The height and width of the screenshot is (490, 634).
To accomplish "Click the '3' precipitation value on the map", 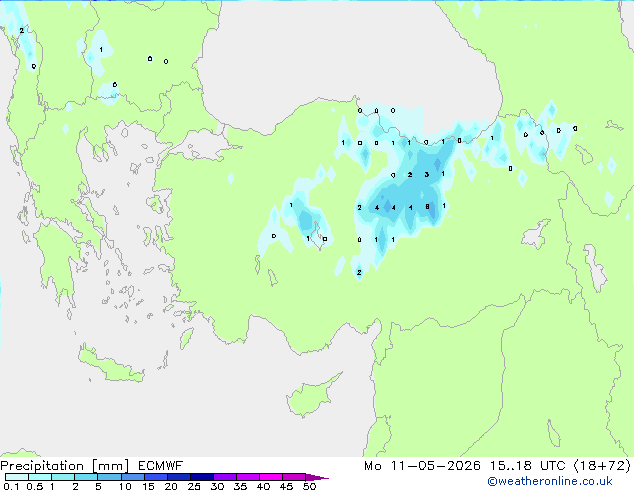I will pyautogui.click(x=427, y=175).
